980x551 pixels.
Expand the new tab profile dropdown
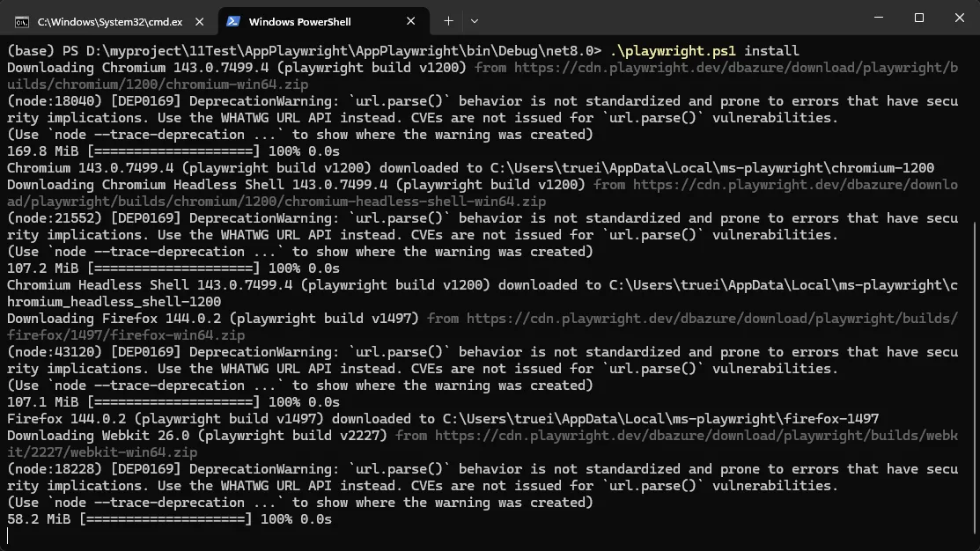475,20
